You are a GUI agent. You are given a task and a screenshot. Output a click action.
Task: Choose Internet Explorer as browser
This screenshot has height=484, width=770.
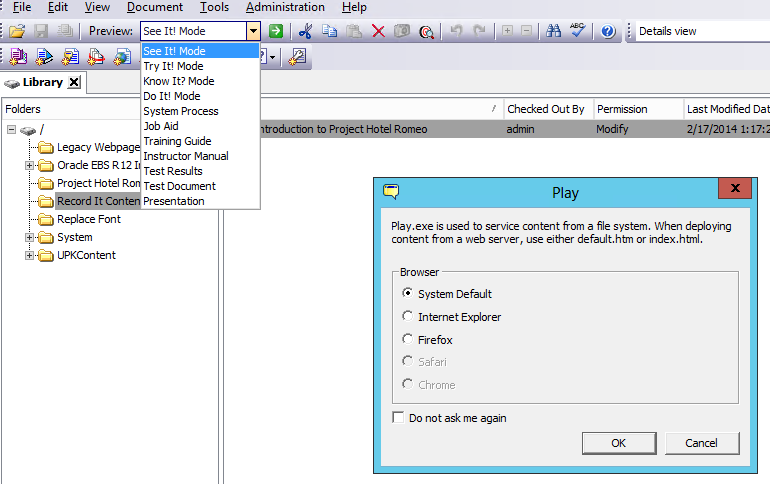(x=407, y=317)
